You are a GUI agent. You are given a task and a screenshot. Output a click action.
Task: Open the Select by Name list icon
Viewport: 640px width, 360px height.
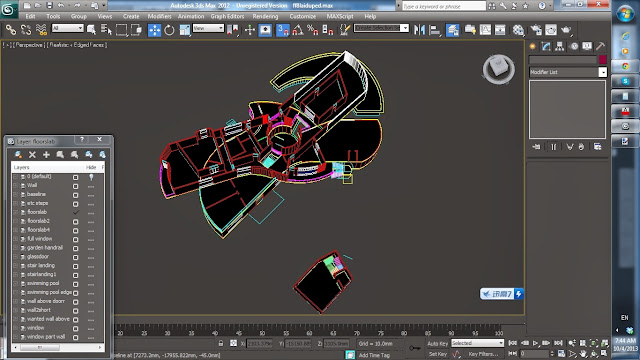point(106,30)
